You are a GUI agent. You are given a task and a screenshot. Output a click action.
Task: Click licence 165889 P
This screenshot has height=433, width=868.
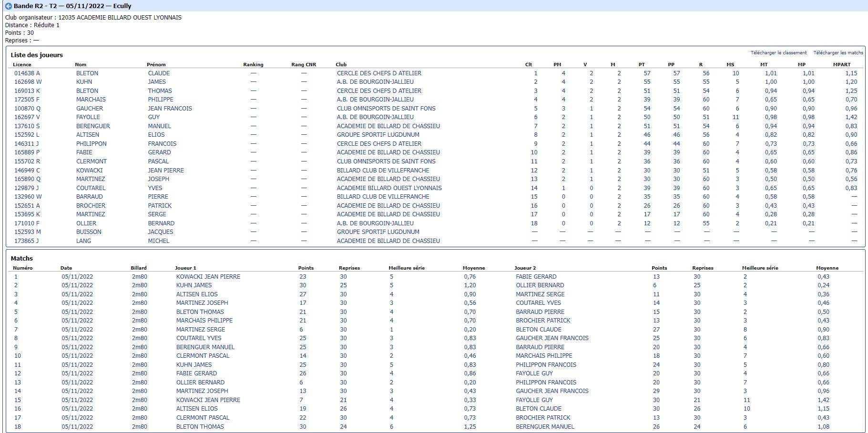pos(27,152)
